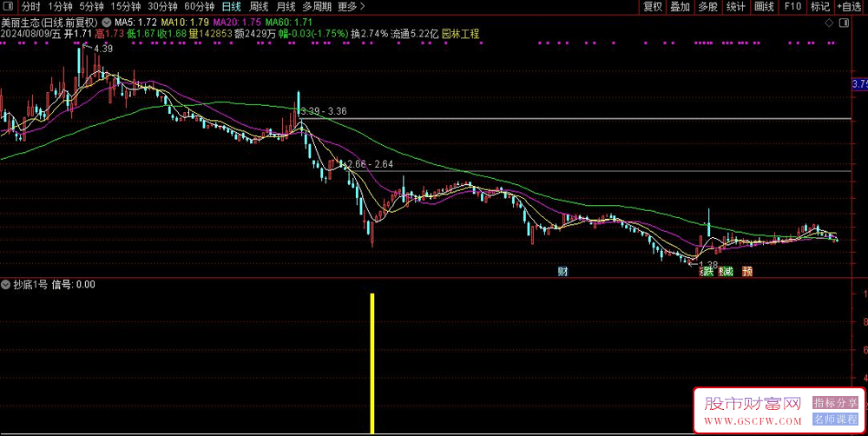Toggle the right side panel icon
Image resolution: width=868 pixels, height=436 pixels.
pos(844,23)
